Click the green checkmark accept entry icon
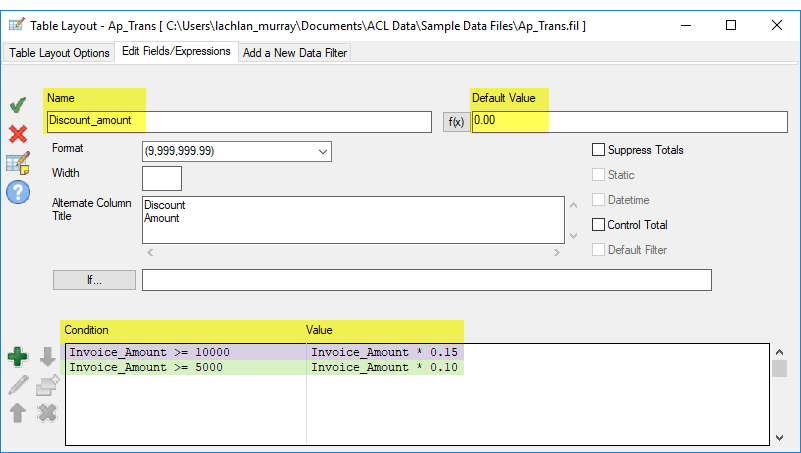 tap(17, 105)
